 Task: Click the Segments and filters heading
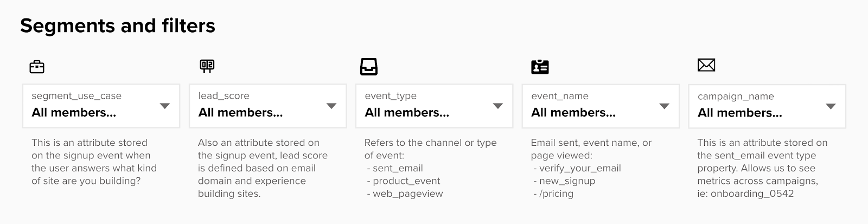pyautogui.click(x=118, y=25)
